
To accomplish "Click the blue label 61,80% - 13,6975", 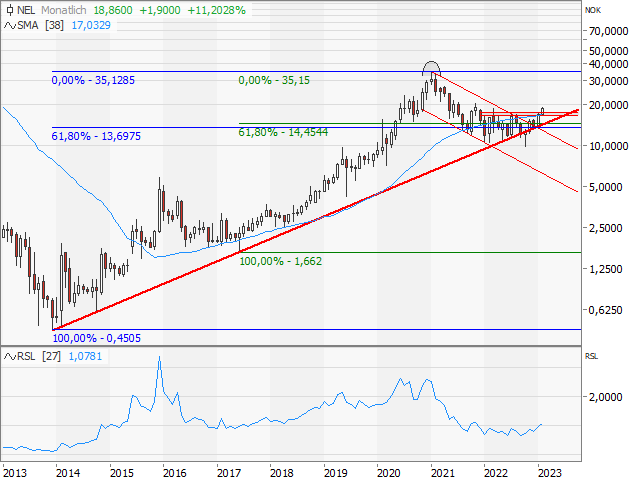I will [x=96, y=136].
